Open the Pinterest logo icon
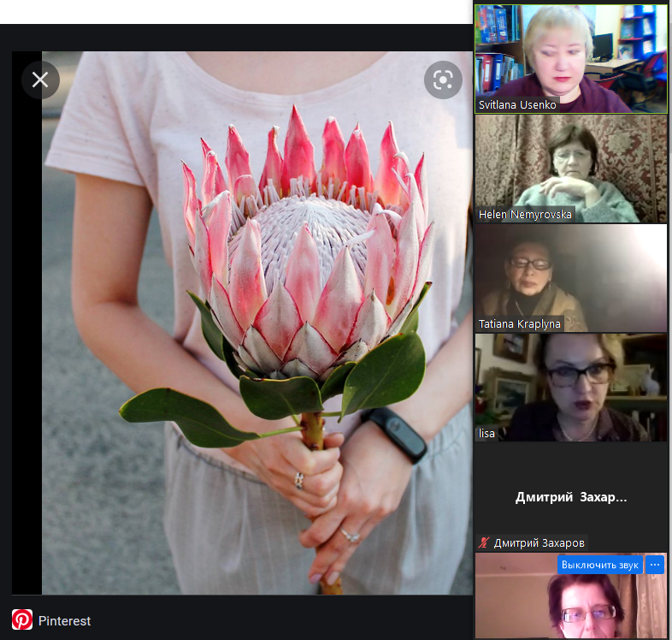Viewport: 672px width, 640px height. coord(22,619)
